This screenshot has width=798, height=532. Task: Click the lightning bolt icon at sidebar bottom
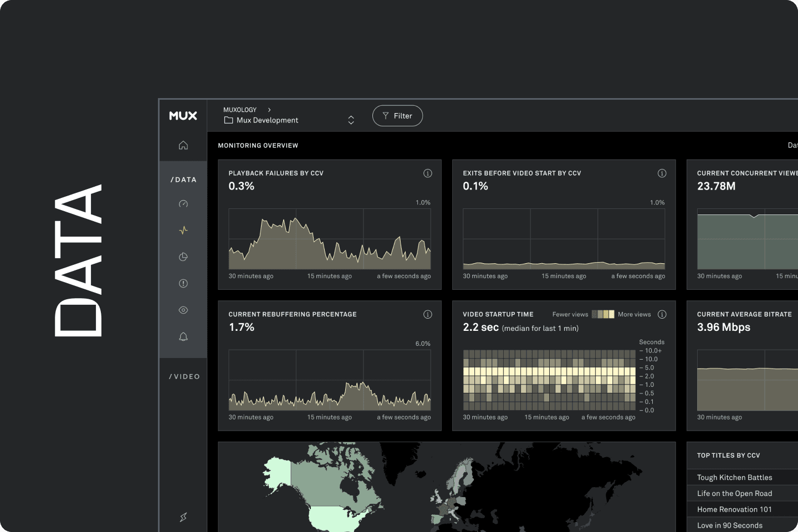click(183, 517)
